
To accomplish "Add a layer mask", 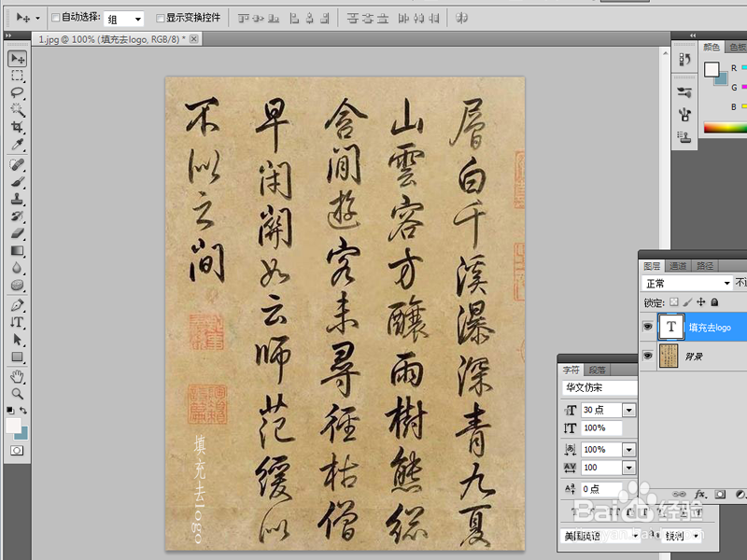I will (720, 495).
